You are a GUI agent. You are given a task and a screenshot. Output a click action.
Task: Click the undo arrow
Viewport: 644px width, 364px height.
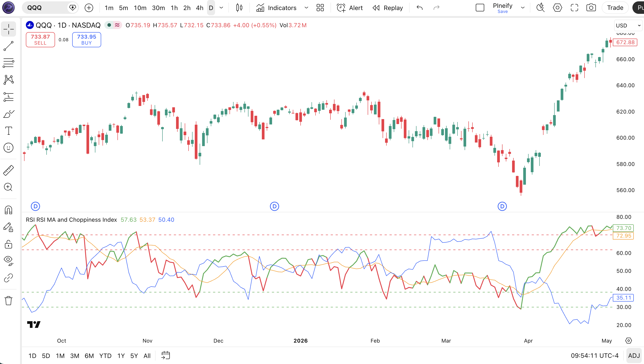[x=420, y=8]
